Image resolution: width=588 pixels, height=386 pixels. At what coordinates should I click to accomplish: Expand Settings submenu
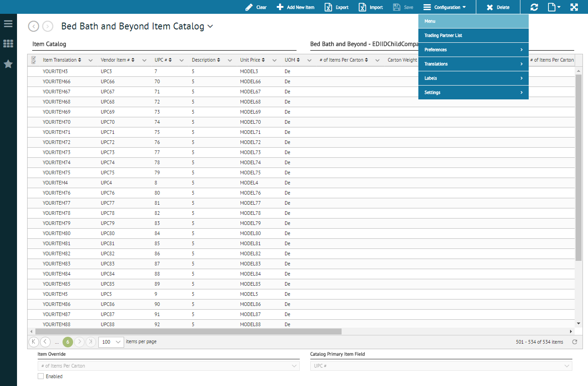[474, 92]
